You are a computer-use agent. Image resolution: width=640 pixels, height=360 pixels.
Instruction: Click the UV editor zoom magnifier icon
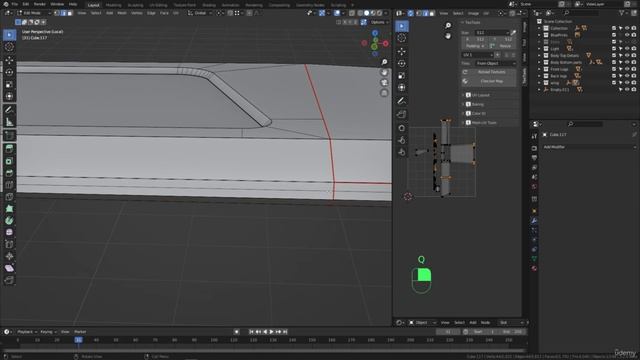[448, 25]
